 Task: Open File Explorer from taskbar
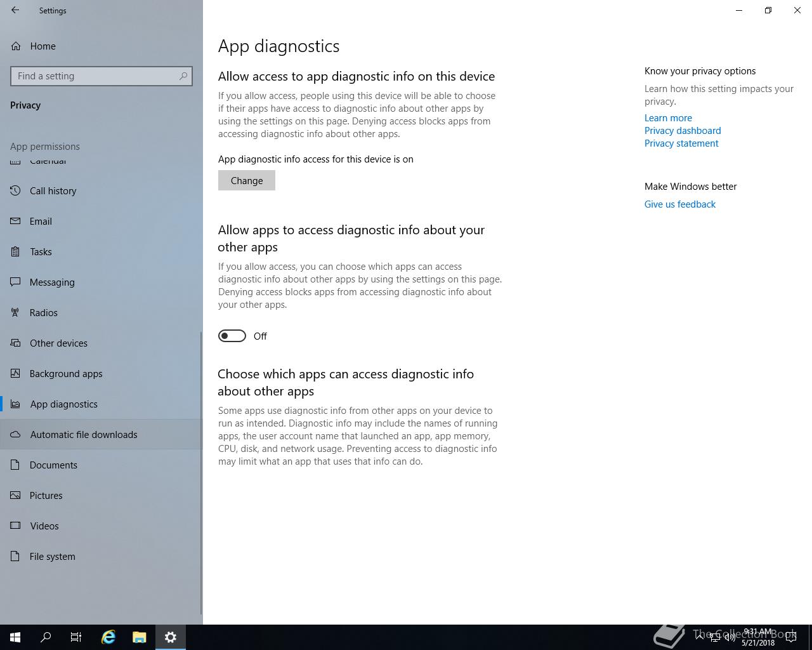coord(140,637)
